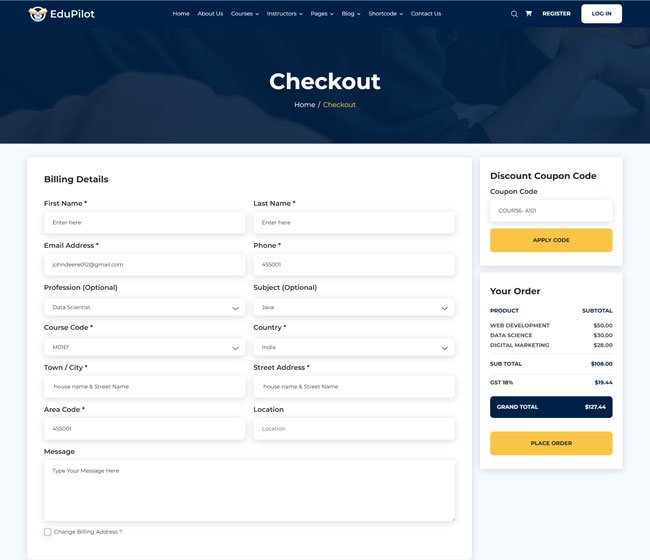Image resolution: width=650 pixels, height=560 pixels.
Task: Expand the Courses menu
Action: point(245,14)
